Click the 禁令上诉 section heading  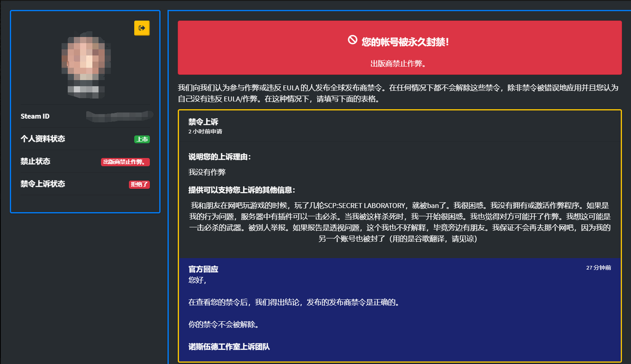[x=203, y=122]
